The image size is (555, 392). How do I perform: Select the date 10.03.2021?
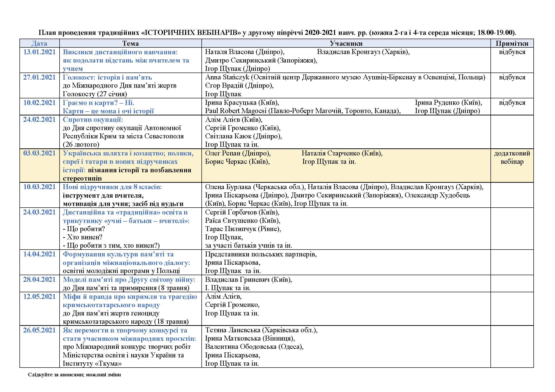39,187
